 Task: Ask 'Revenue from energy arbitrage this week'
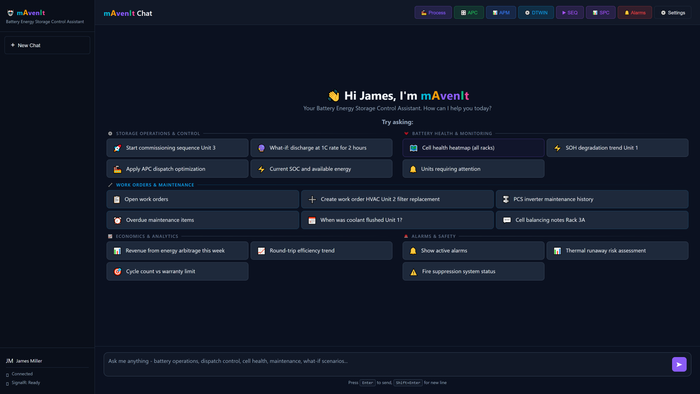pos(177,251)
